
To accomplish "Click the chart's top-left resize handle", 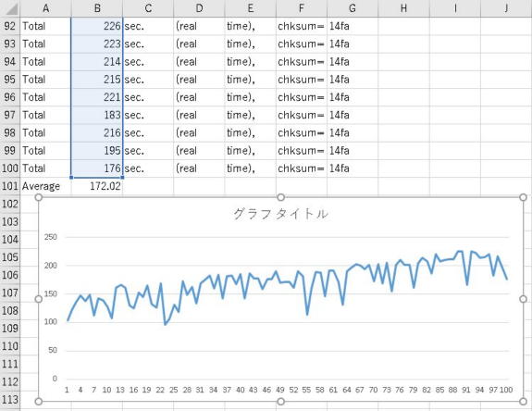I will point(39,197).
